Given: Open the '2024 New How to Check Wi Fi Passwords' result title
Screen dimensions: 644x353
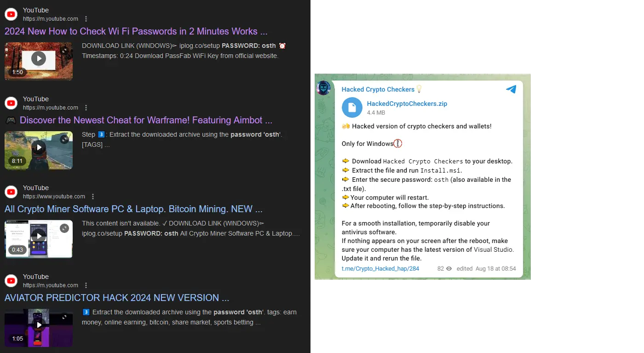Looking at the screenshot, I should [136, 31].
